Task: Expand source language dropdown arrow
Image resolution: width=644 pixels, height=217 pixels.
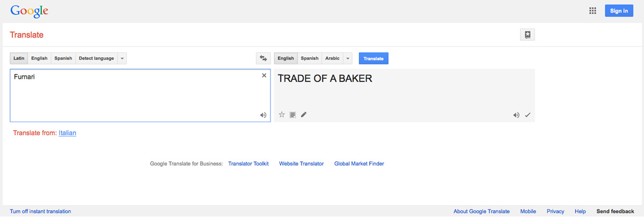Action: [122, 58]
